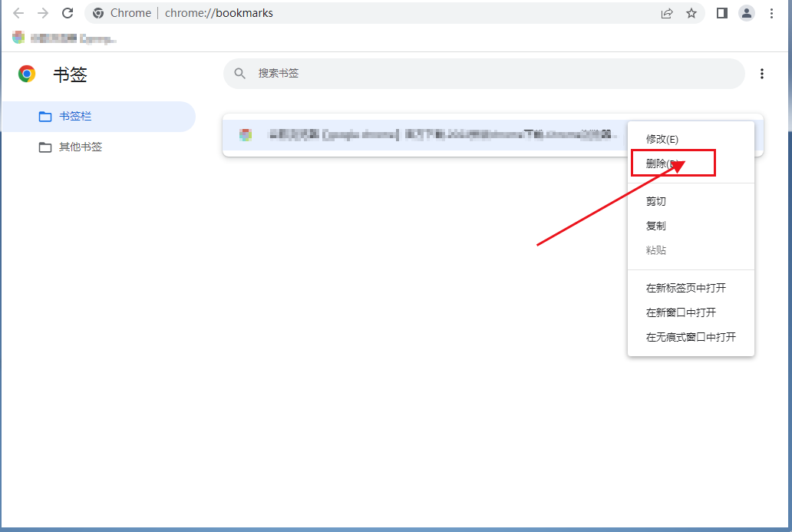
Task: Select 剪切 in the context menu
Action: pyautogui.click(x=656, y=201)
